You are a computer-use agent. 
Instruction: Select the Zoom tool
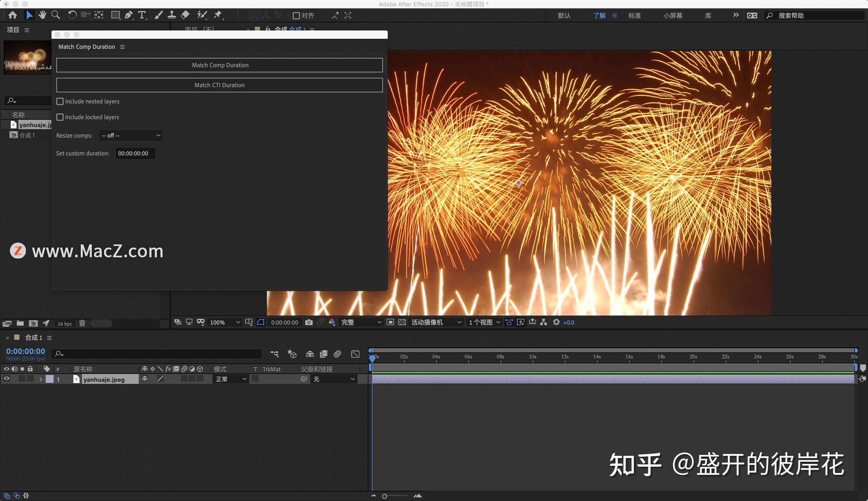coord(55,15)
